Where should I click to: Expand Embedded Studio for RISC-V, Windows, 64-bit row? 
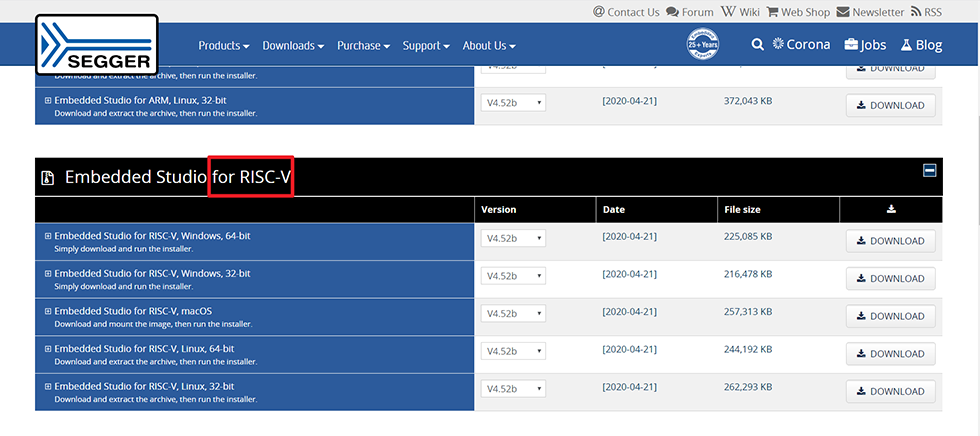click(x=48, y=236)
